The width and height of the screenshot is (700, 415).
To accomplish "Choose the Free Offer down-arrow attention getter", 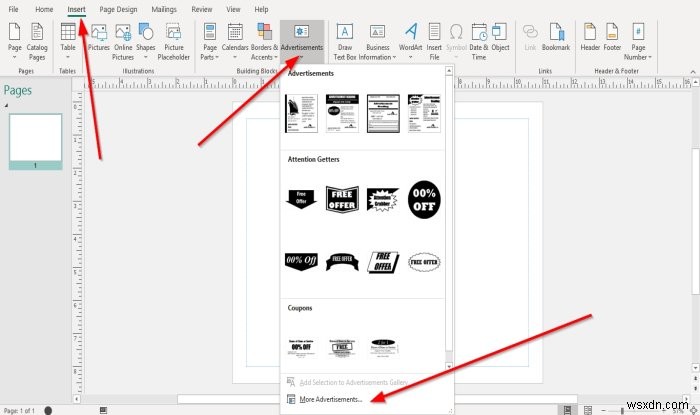I will [x=301, y=199].
